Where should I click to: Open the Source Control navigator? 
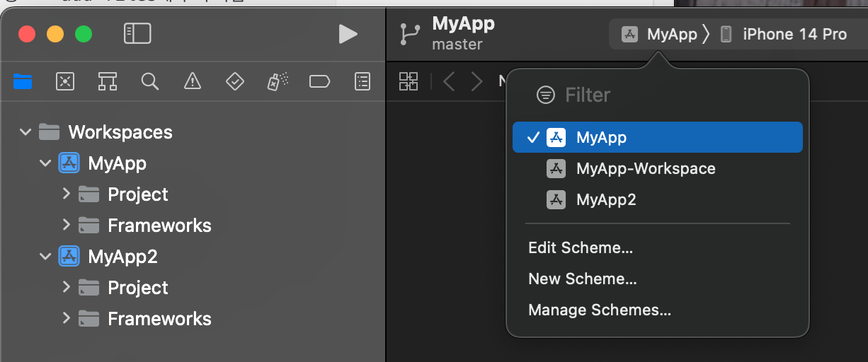pos(65,82)
